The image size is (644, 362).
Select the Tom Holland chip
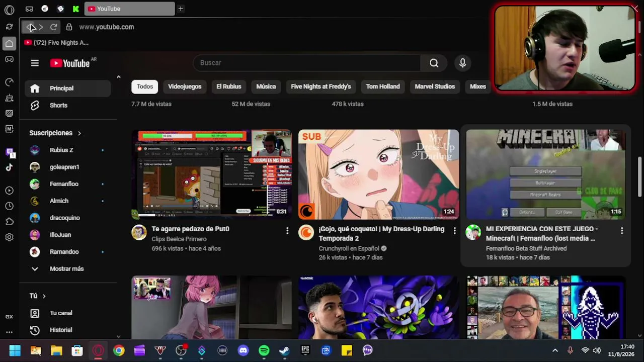pos(383,86)
